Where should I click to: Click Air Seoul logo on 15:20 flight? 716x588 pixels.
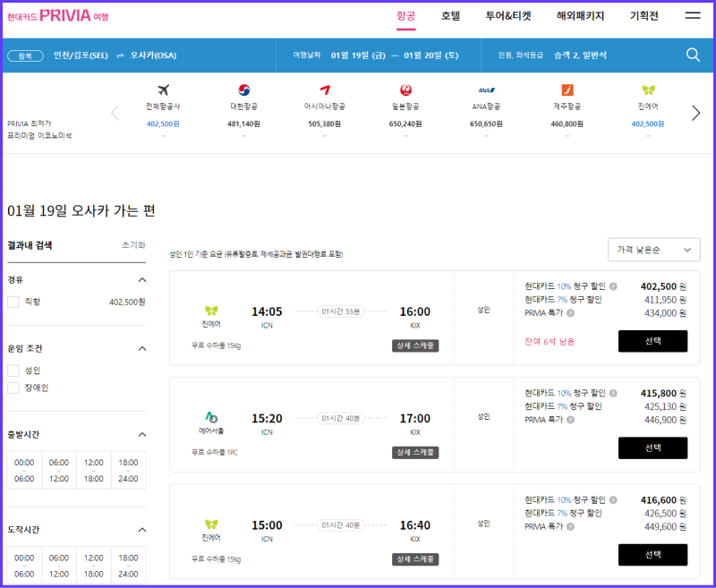211,417
